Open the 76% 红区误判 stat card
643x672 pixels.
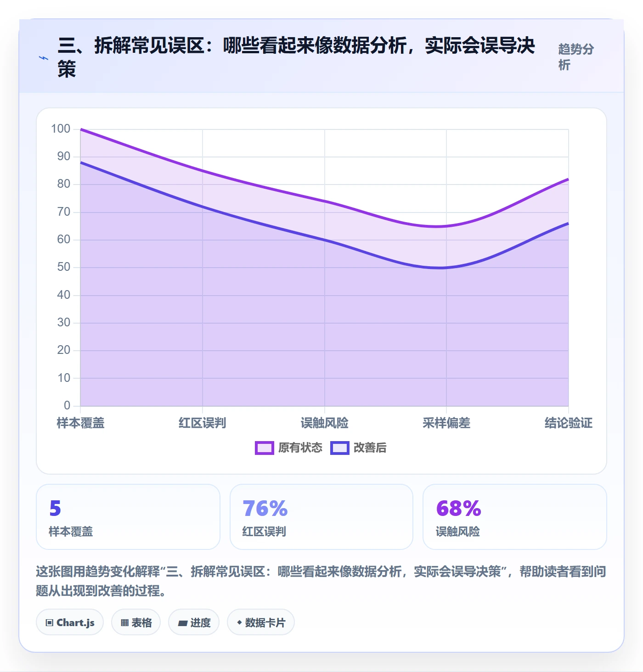click(321, 517)
